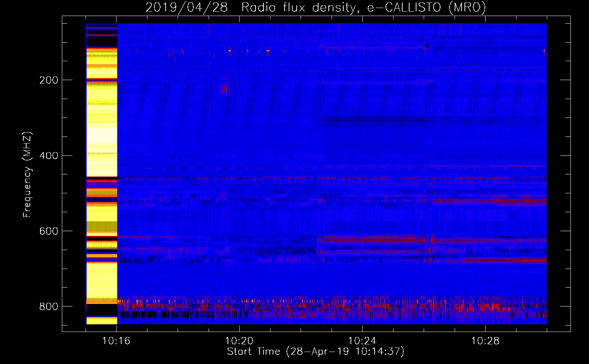The height and width of the screenshot is (364, 589).
Task: Click the plot title '2019/04/28 Radio flux density'
Action: pyautogui.click(x=316, y=7)
